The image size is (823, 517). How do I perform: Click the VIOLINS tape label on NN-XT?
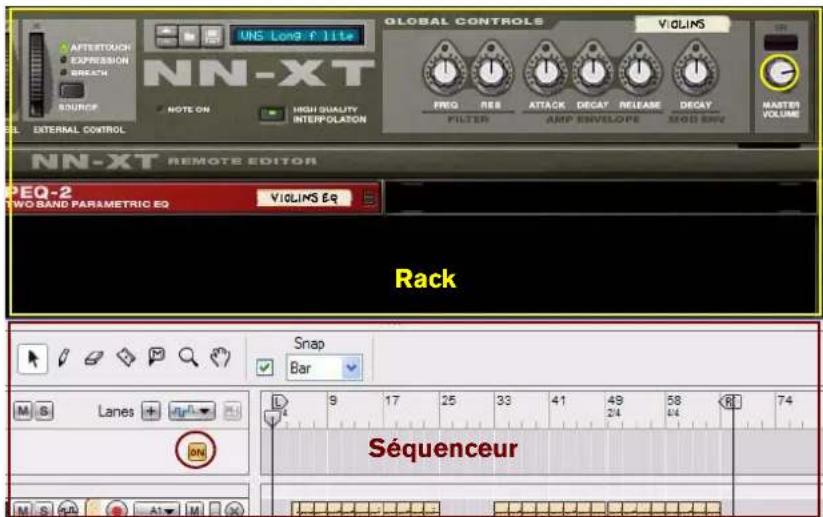681,24
